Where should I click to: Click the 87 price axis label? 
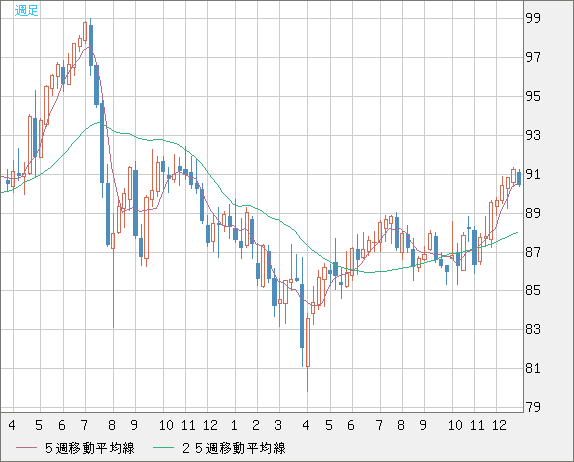pos(533,252)
